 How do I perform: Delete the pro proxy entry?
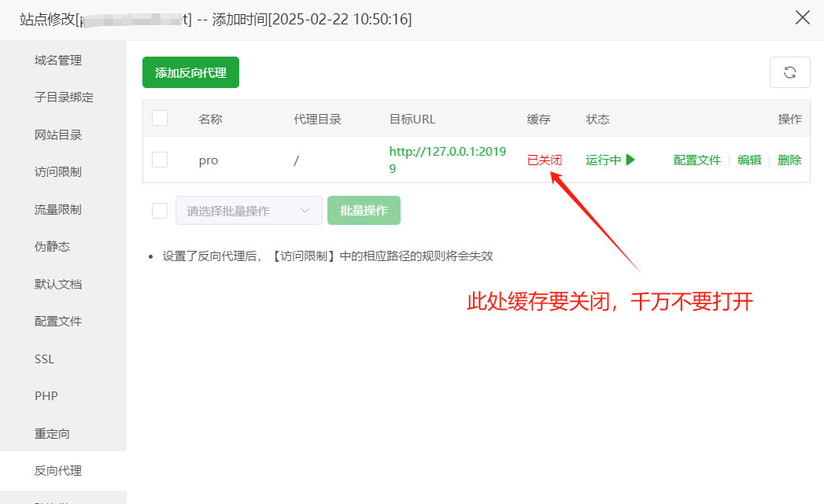pyautogui.click(x=789, y=160)
